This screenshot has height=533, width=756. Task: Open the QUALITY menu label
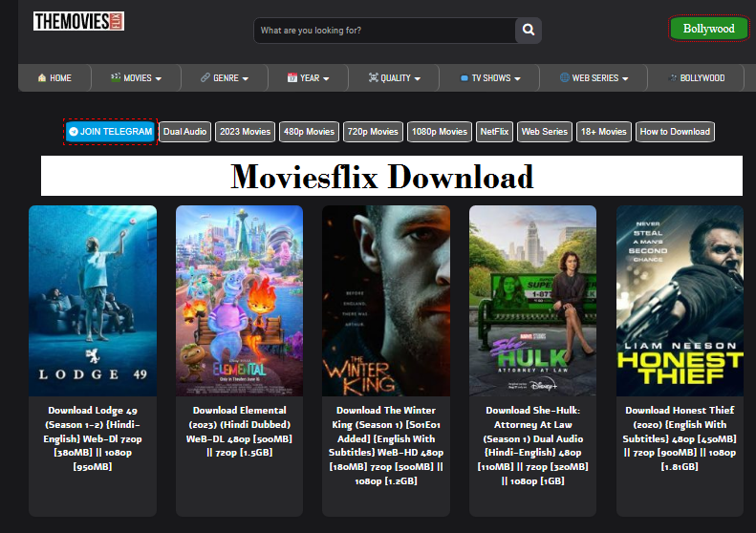point(396,78)
